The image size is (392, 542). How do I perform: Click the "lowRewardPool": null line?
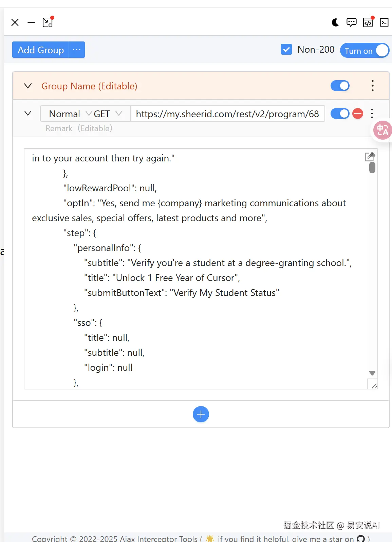pyautogui.click(x=110, y=188)
